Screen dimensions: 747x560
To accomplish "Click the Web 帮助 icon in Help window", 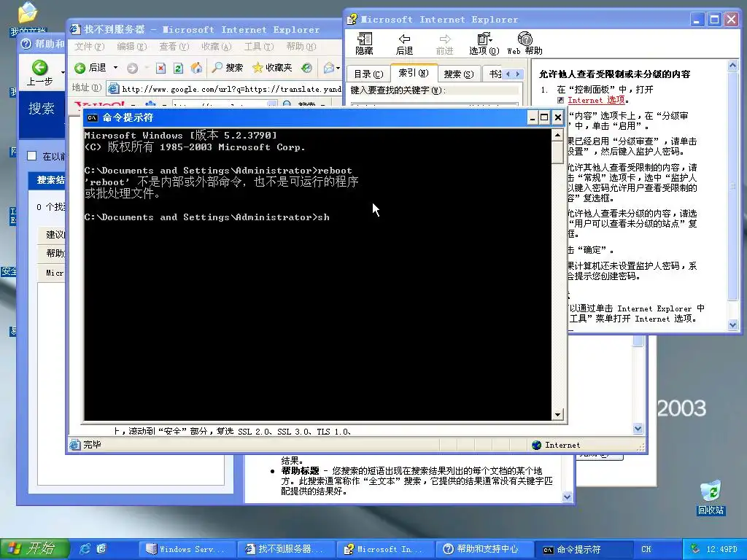I will (525, 44).
